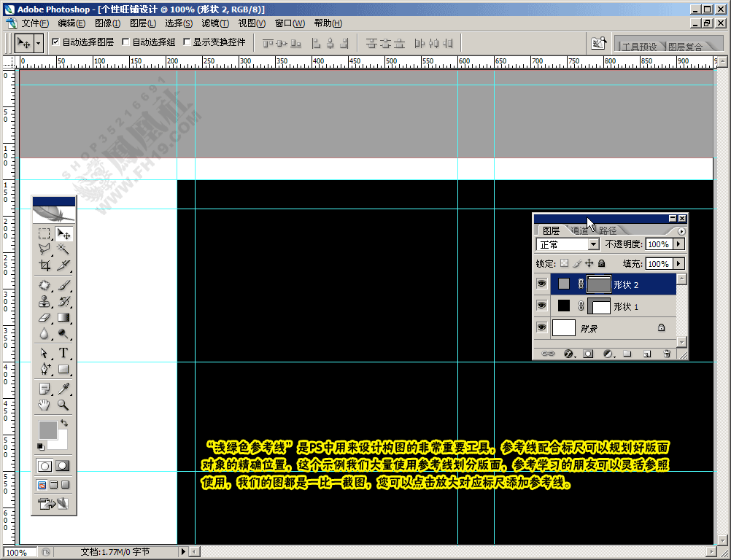Viewport: 731px width, 560px height.
Task: Open the file browser from options bar
Action: click(599, 43)
